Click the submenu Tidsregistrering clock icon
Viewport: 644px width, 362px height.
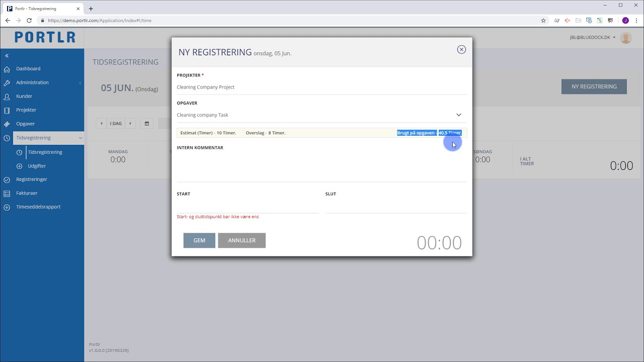pos(19,152)
